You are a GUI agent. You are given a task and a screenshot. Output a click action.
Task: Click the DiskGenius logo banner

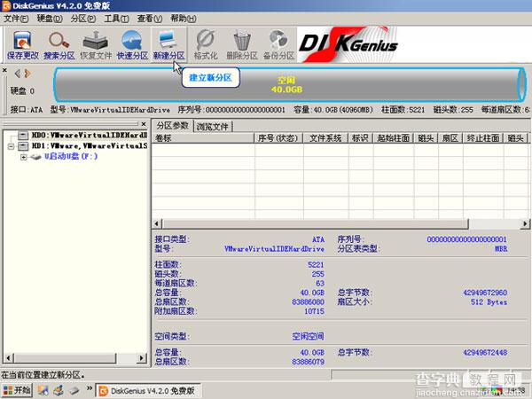(x=348, y=45)
